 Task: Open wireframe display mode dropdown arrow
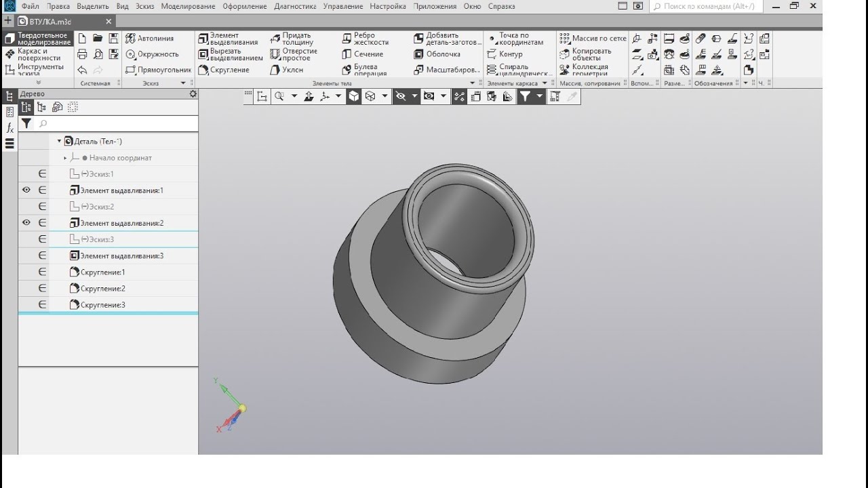click(384, 96)
